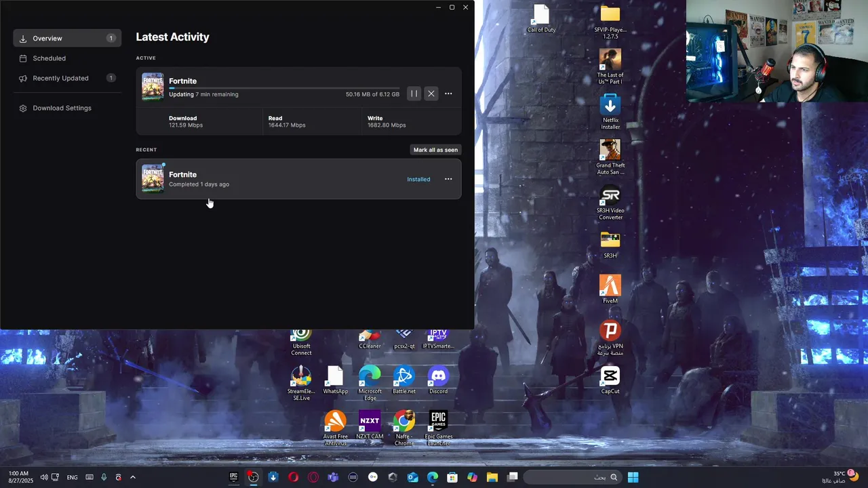Viewport: 868px width, 488px height.
Task: Select the NZXT CAM desktop shortcut
Action: (370, 425)
